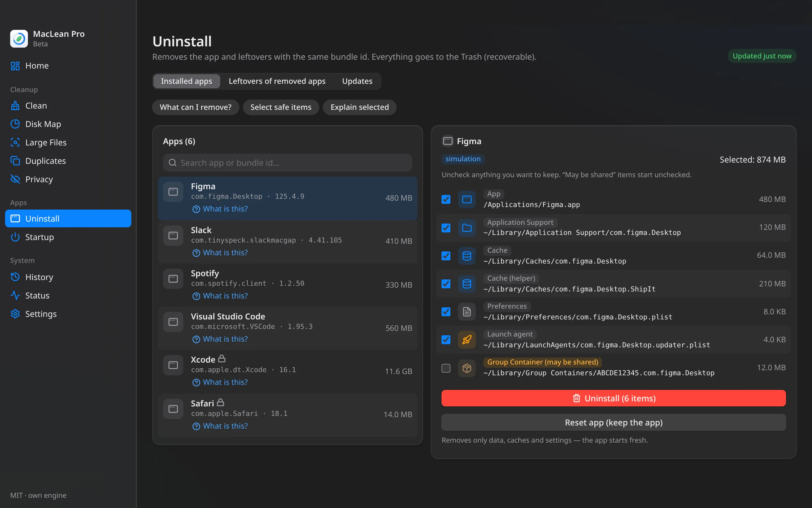Screen dimensions: 812x508
Task: Select the Spotify row name
Action: click(x=205, y=273)
